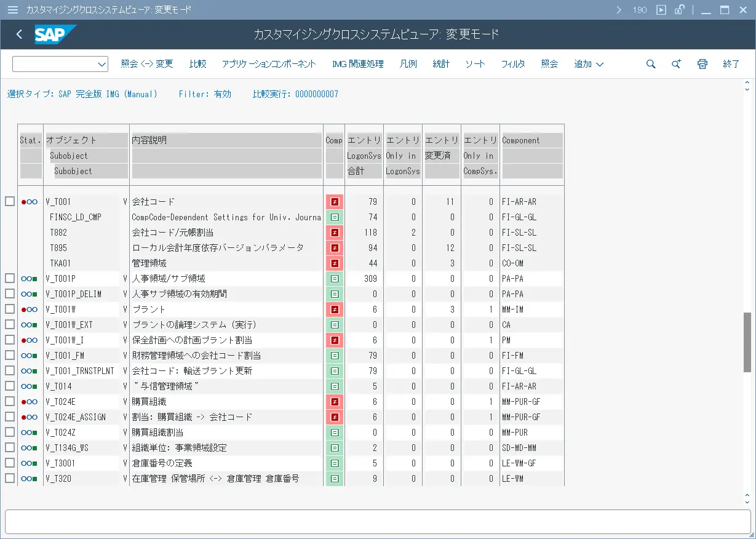Click the red comparison icon in V_T001W row
Viewport: 756px width, 539px height.
(335, 309)
